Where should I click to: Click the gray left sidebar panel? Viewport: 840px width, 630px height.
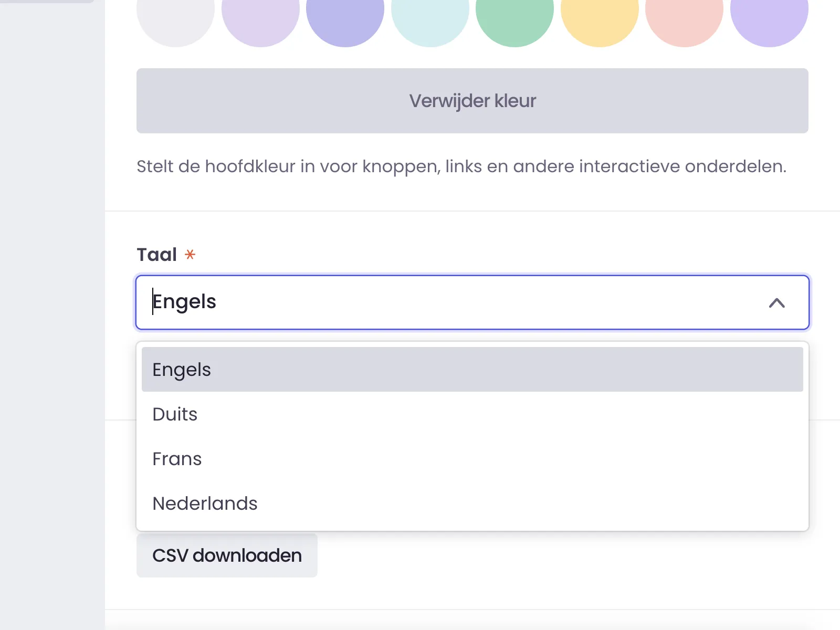point(52,315)
